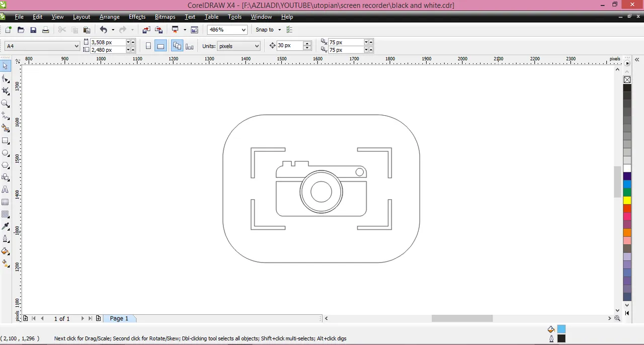This screenshot has width=644, height=345.
Task: Pick the yellow swatch in color palette
Action: point(627,200)
